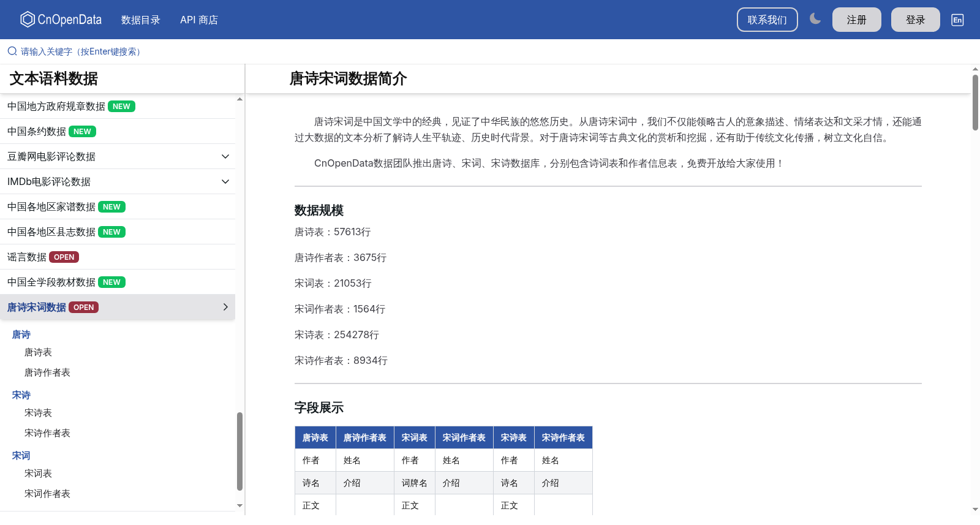
Task: Expand IMDb电影评论数据 chevron
Action: click(225, 181)
